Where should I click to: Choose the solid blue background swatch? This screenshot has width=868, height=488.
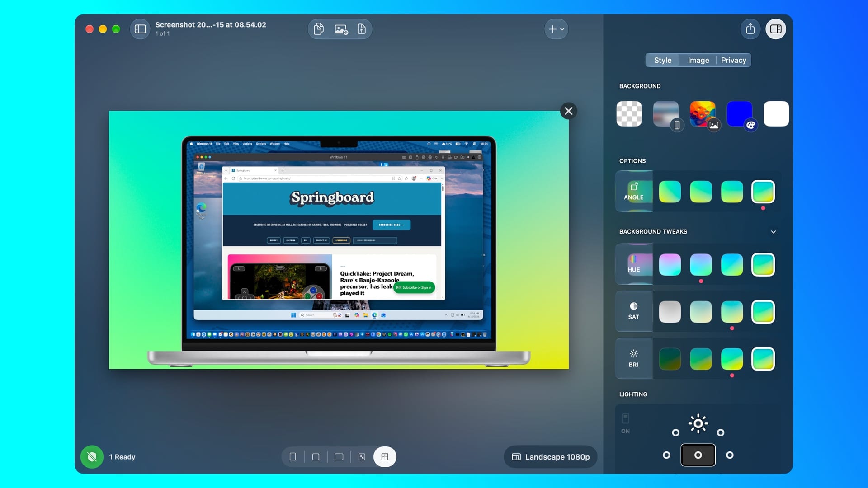(x=740, y=114)
